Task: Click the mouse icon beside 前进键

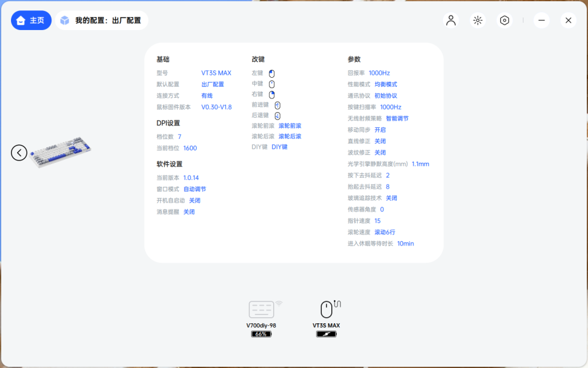Action: point(277,105)
